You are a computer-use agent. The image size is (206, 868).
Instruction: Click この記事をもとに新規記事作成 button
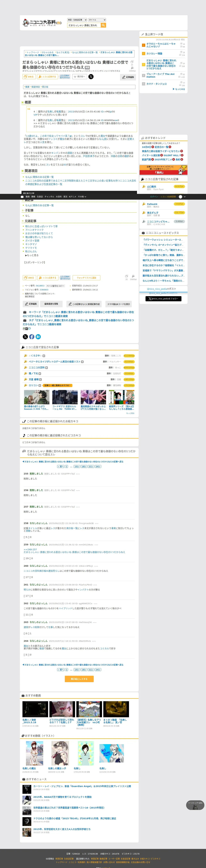[x=84, y=304]
